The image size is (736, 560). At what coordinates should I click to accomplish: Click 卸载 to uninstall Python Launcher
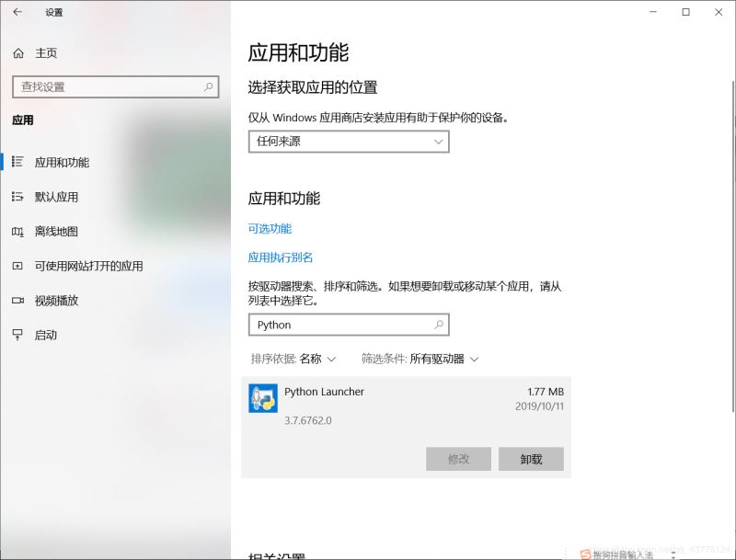[531, 459]
